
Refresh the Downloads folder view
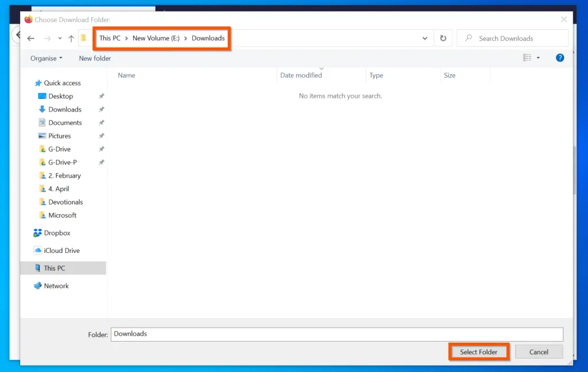tap(443, 38)
